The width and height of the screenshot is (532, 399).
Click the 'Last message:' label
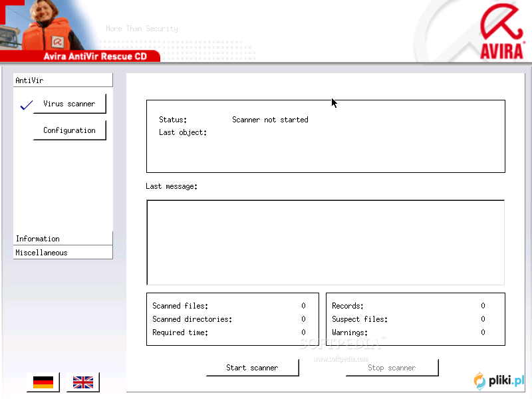pyautogui.click(x=172, y=186)
